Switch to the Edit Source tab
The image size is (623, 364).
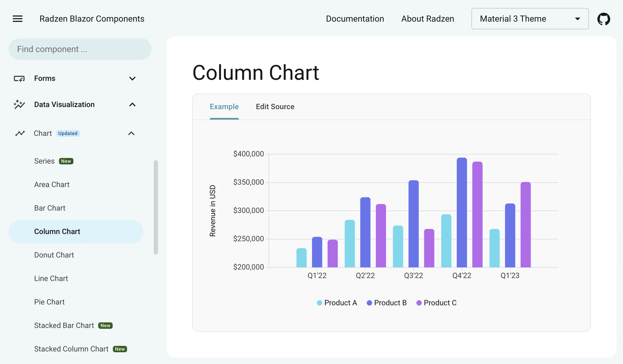click(x=275, y=107)
